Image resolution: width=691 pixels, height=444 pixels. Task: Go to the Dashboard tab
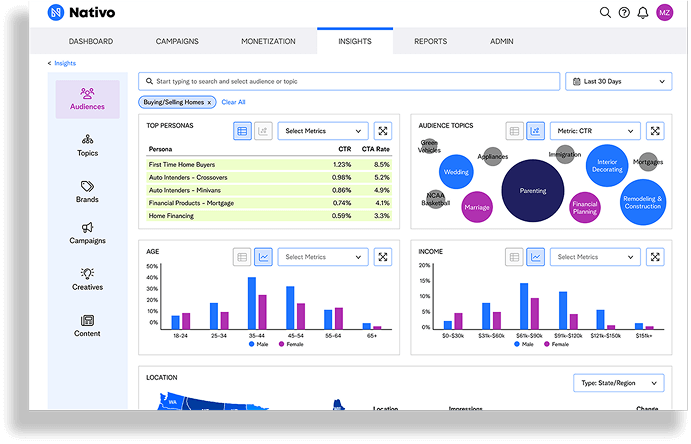[91, 41]
